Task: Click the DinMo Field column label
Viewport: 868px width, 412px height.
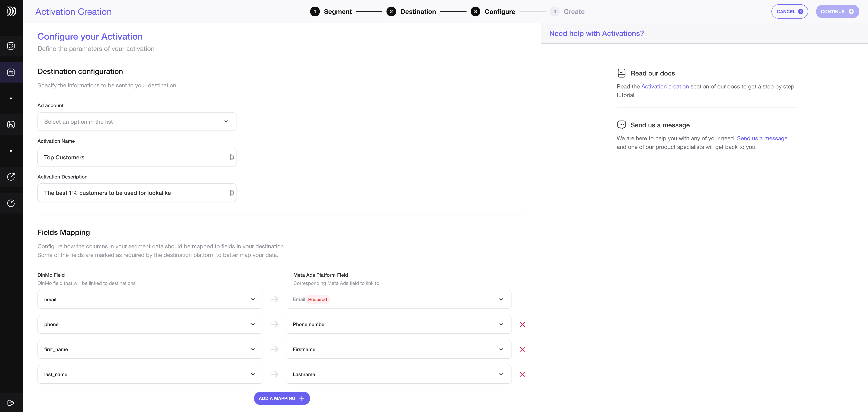Action: coord(51,275)
